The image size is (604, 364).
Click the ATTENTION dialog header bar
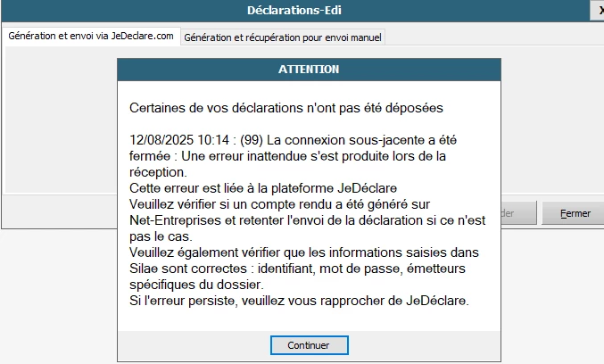(x=309, y=69)
